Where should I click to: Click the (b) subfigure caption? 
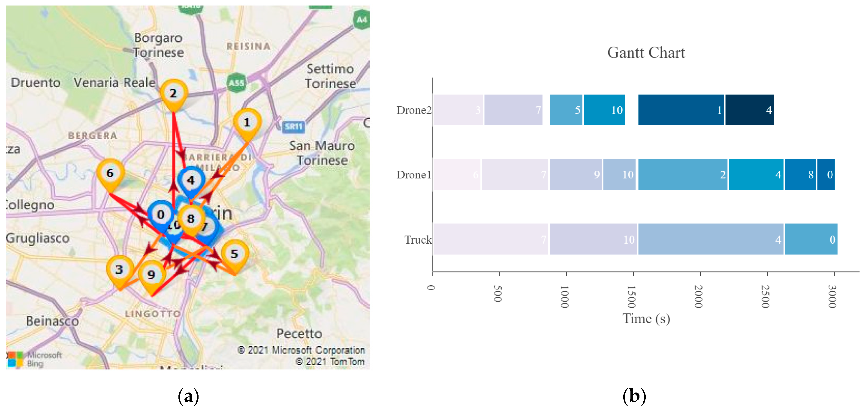coord(634,396)
